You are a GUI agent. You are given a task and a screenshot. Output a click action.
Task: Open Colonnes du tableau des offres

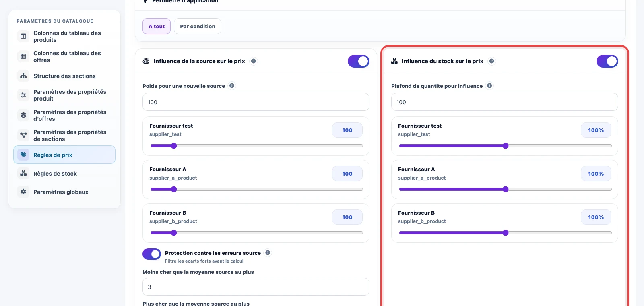tap(64, 56)
